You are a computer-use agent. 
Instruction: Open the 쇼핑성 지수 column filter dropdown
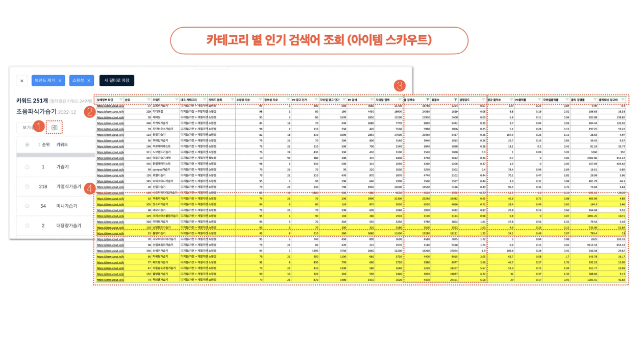(x=260, y=100)
